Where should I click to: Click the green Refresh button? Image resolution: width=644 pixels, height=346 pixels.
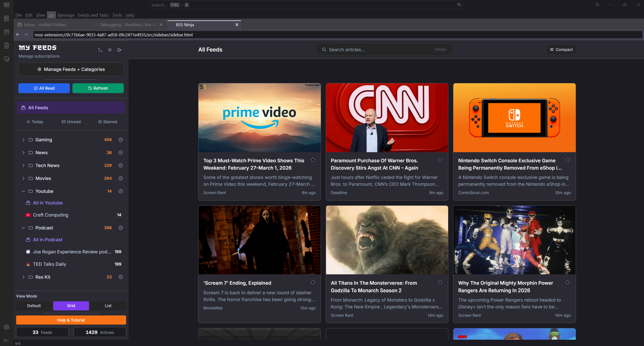(98, 88)
